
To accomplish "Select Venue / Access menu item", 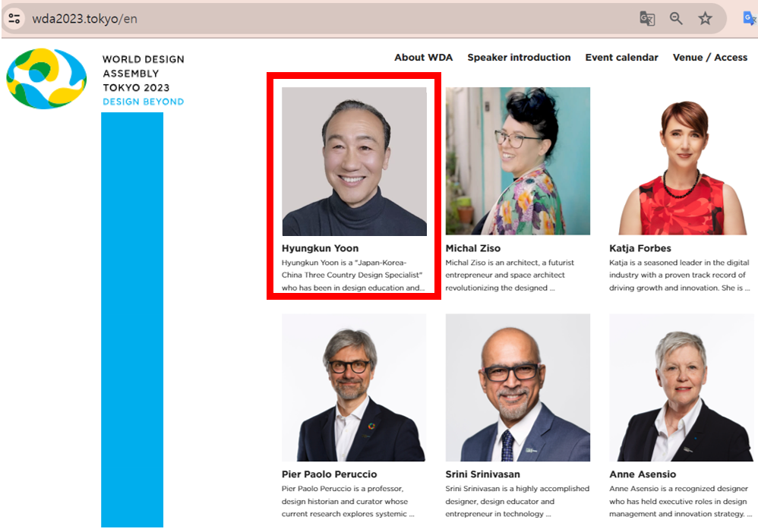I will tap(709, 58).
